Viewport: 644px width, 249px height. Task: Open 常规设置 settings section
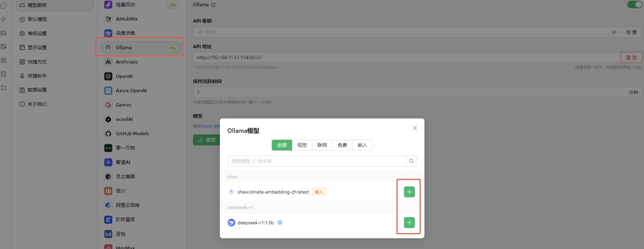click(x=55, y=34)
